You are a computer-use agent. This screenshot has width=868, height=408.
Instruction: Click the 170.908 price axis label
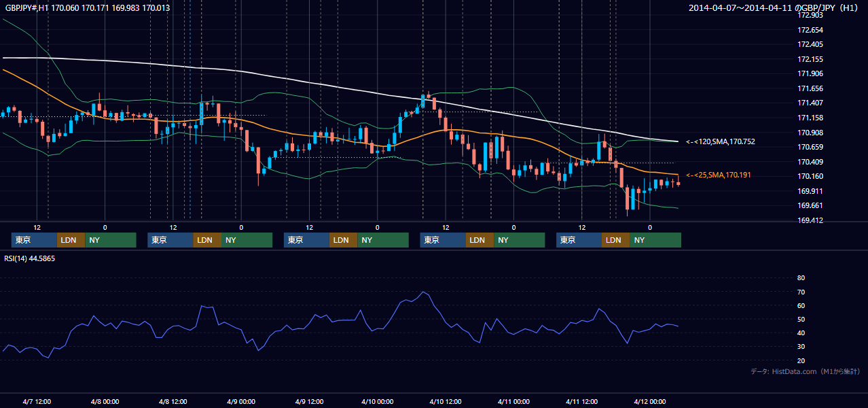pyautogui.click(x=810, y=133)
